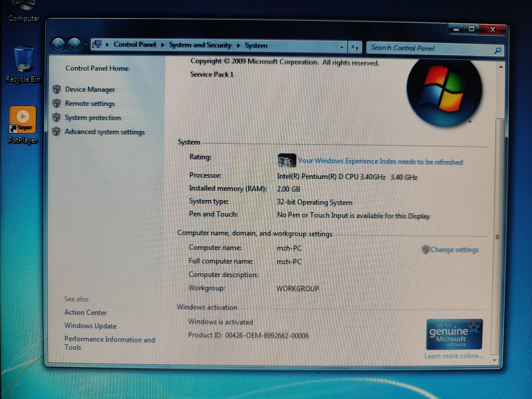Screen dimensions: 532x399
Task: Open Windows Update under See also
Action: tap(90, 326)
